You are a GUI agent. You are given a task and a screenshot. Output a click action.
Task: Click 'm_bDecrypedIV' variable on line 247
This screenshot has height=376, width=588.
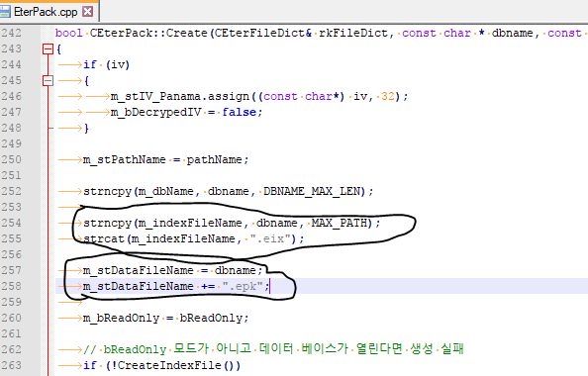point(156,113)
